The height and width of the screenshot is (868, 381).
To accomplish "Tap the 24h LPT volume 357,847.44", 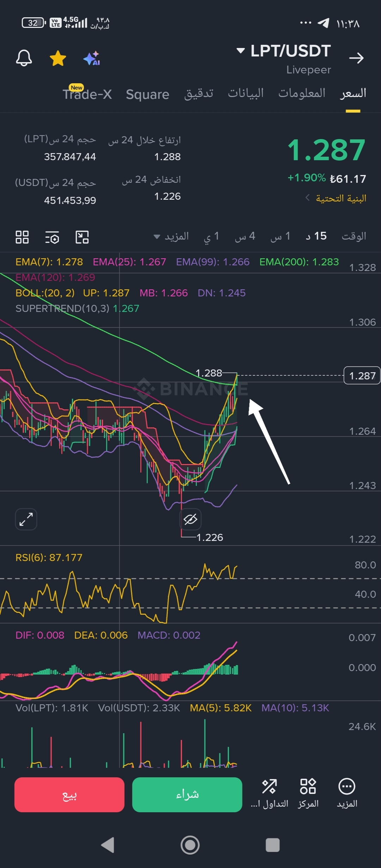I will [x=70, y=157].
